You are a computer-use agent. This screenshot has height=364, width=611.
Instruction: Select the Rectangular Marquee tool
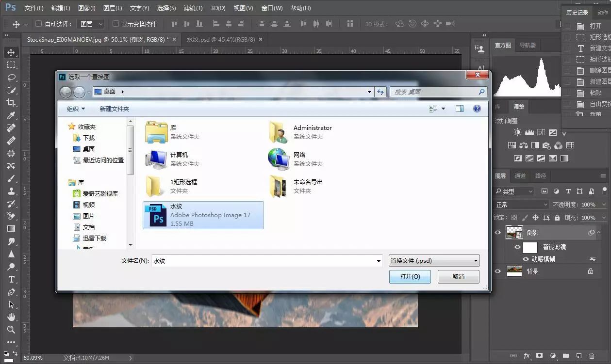(x=11, y=65)
